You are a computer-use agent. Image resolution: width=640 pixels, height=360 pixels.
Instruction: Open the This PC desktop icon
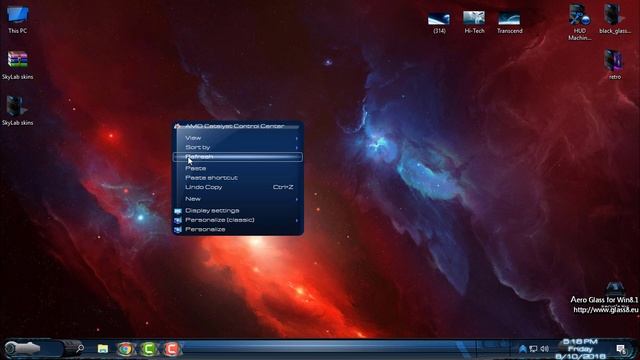click(18, 19)
